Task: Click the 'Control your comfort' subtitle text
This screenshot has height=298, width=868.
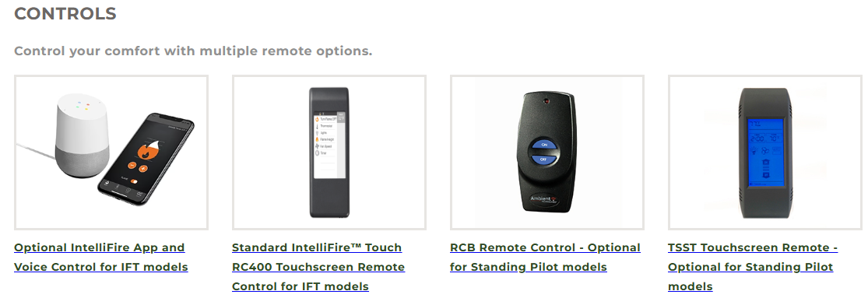Action: tap(193, 51)
